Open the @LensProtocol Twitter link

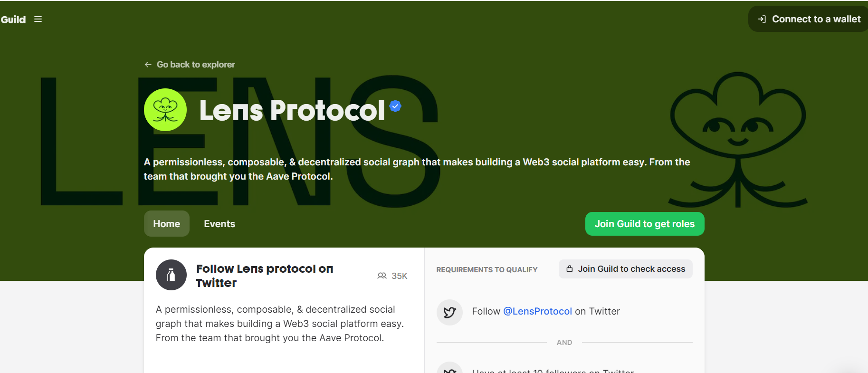[x=537, y=311]
